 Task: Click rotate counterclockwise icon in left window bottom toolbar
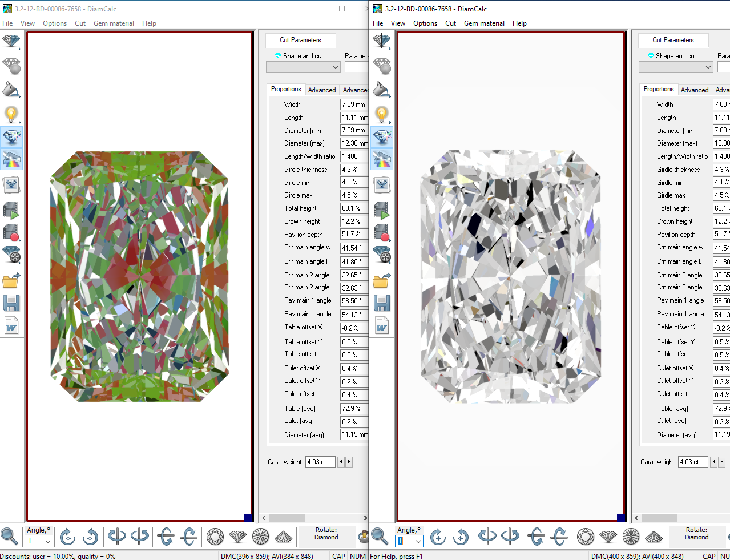click(x=90, y=536)
